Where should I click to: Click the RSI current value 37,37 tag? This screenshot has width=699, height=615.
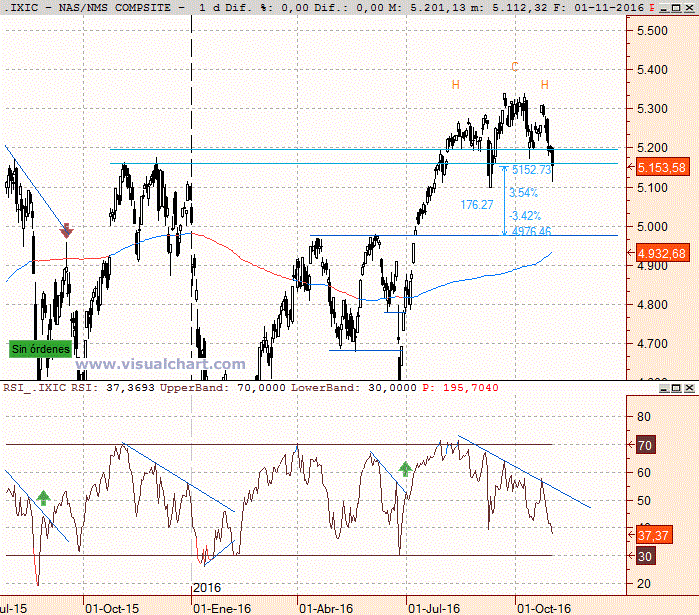[653, 535]
